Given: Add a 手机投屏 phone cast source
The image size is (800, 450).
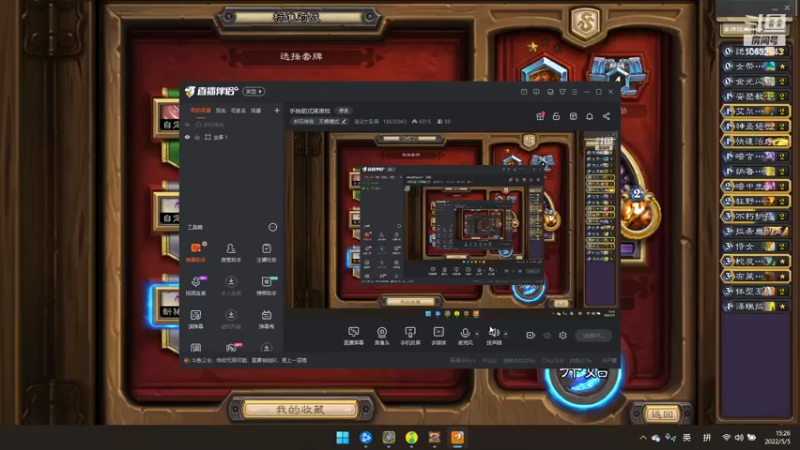Looking at the screenshot, I should click(x=410, y=336).
